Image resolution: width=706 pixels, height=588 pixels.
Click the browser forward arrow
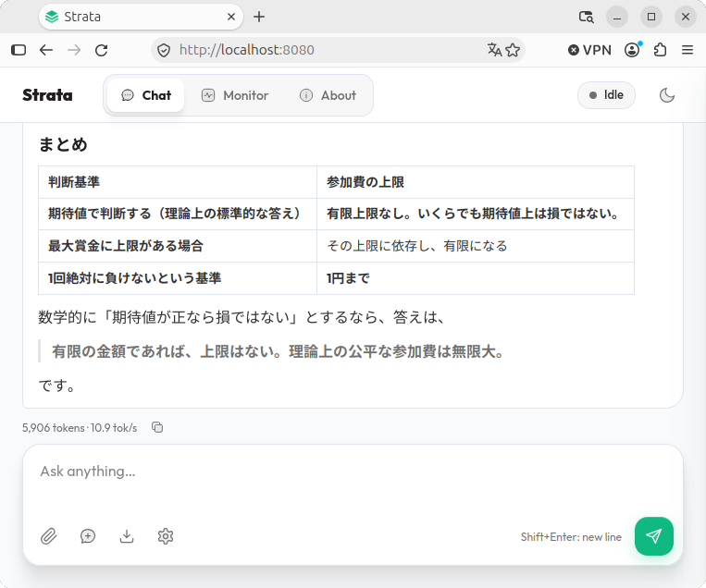74,50
